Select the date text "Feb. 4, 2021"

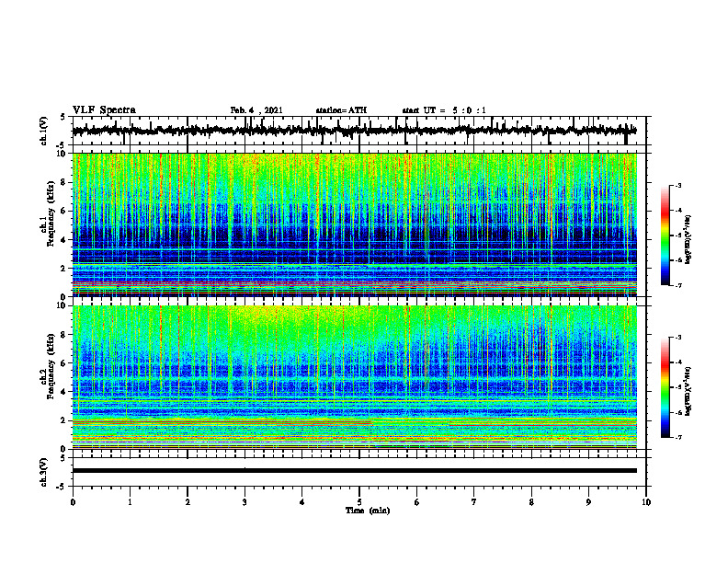[256, 110]
